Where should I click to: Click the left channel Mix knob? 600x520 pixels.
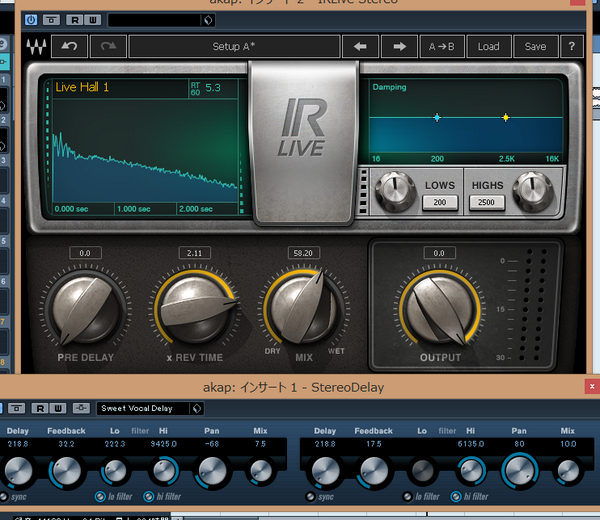(x=261, y=471)
